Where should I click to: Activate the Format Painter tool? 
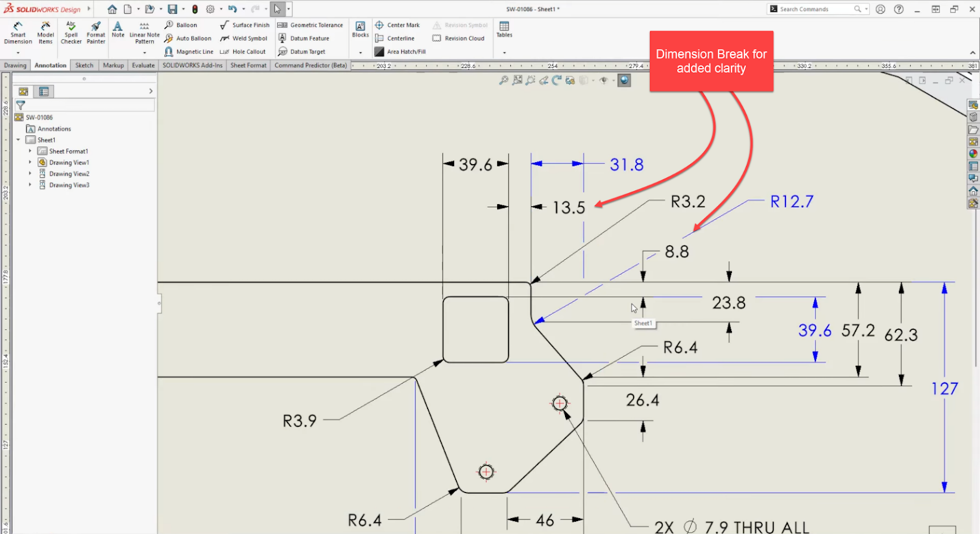[x=96, y=32]
